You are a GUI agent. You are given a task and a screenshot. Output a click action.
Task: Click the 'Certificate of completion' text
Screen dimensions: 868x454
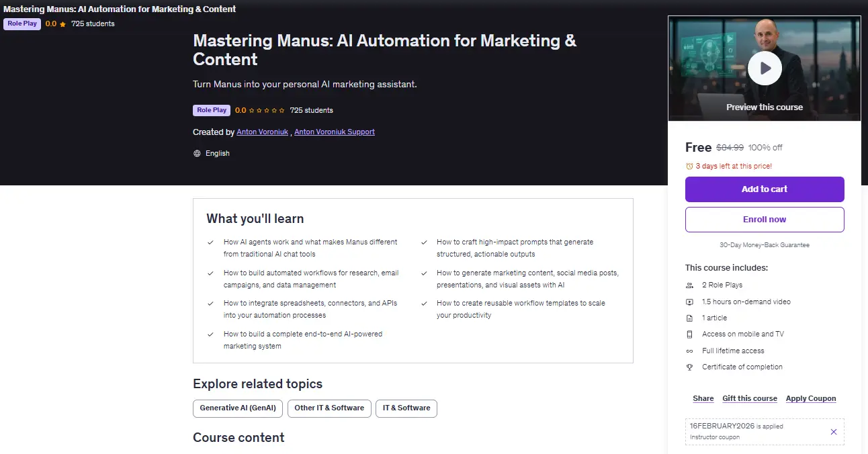[742, 367]
